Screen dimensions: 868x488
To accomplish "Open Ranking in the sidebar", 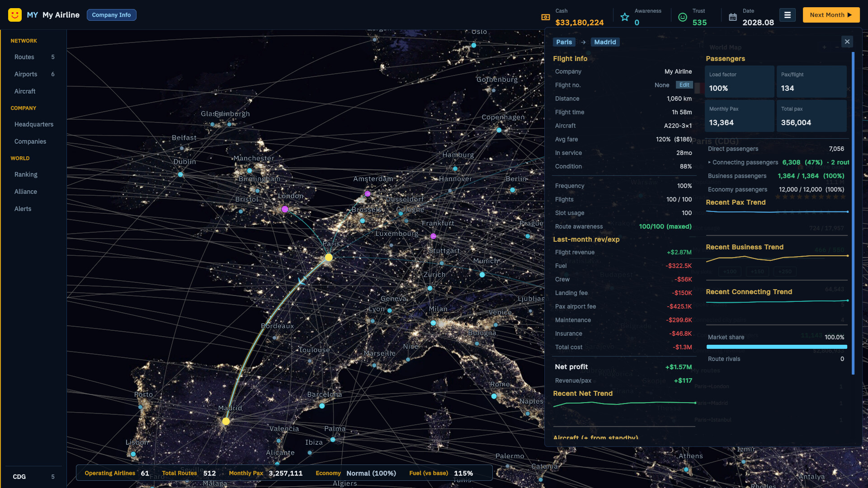I will point(34,174).
